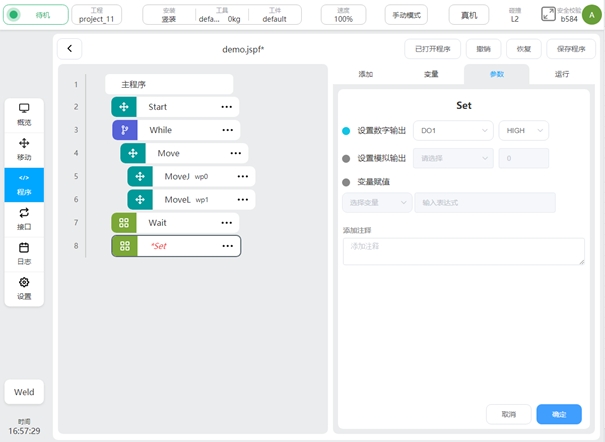Click the 确定 confirm button

[558, 414]
